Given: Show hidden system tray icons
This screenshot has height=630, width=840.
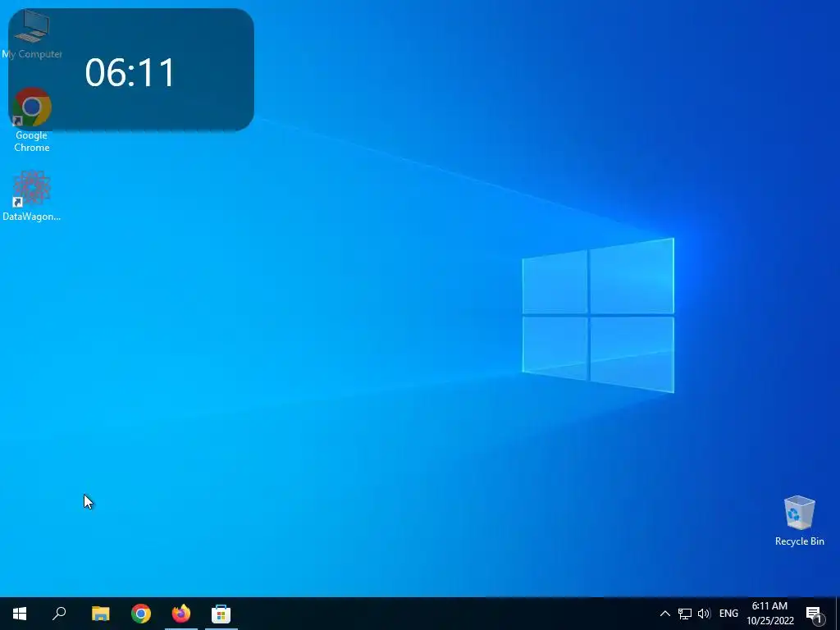Looking at the screenshot, I should pyautogui.click(x=664, y=614).
